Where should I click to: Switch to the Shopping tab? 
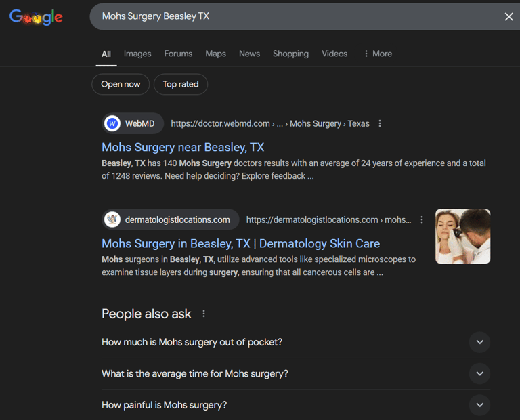[x=290, y=54]
